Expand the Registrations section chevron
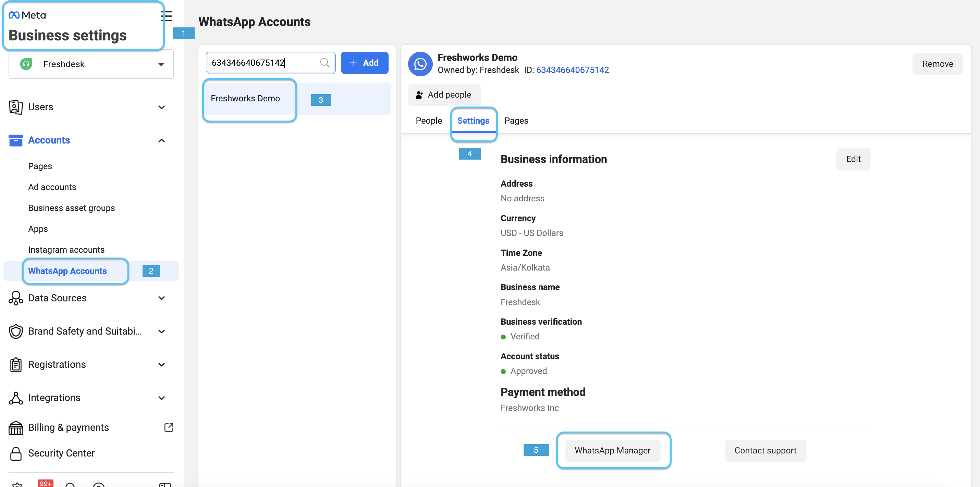The height and width of the screenshot is (487, 980). [161, 365]
